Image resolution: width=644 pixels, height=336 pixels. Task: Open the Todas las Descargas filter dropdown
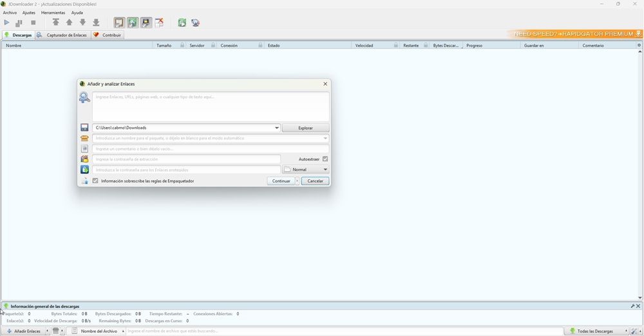tap(596, 331)
